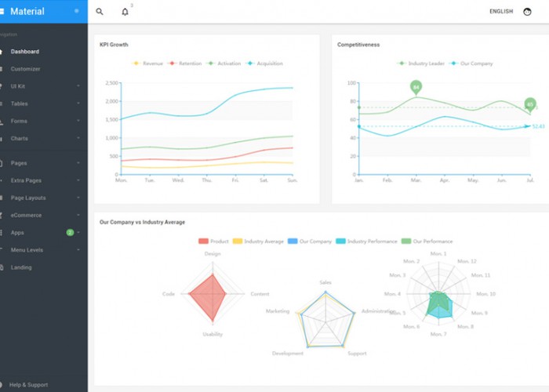Open the Tables menu item

[x=20, y=103]
